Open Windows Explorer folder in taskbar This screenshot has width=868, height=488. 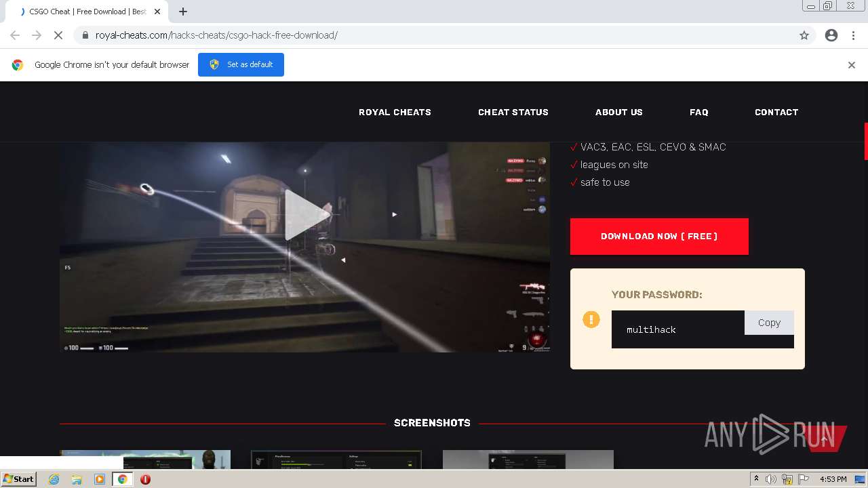click(77, 479)
